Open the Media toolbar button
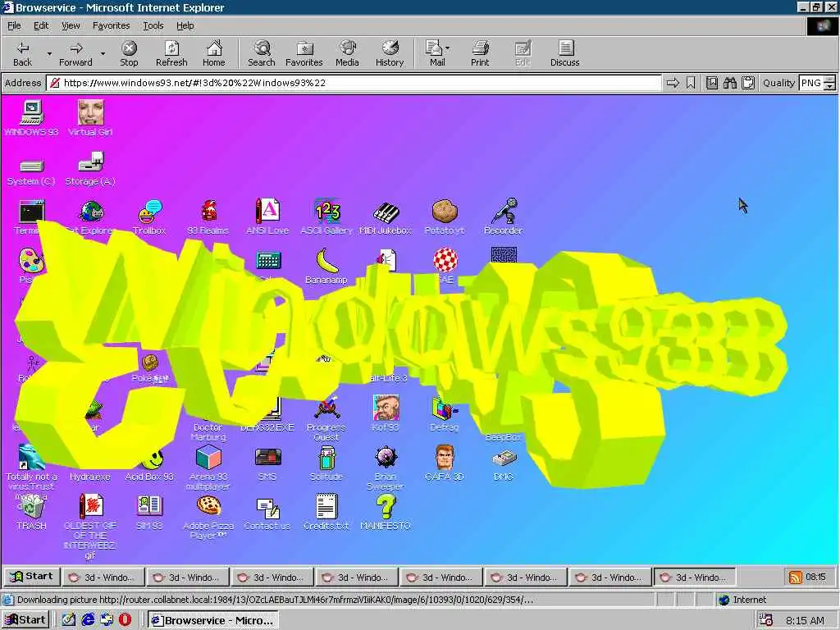The width and height of the screenshot is (840, 630). tap(347, 53)
